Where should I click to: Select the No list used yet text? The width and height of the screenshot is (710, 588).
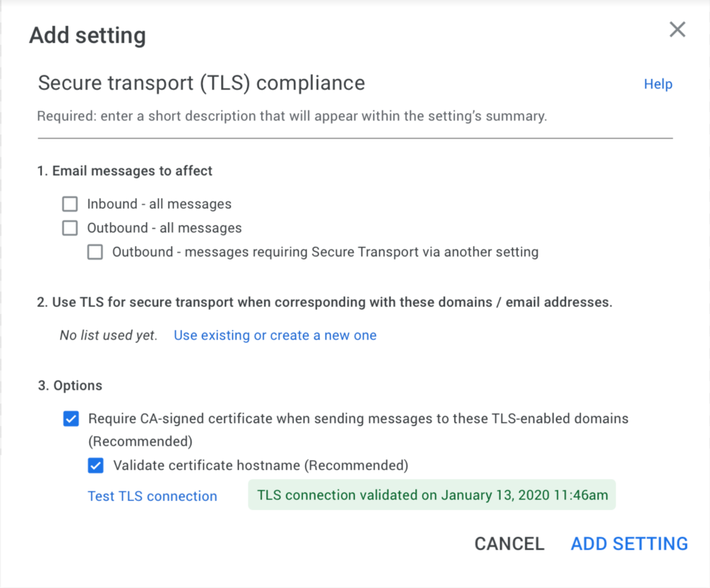coord(108,335)
